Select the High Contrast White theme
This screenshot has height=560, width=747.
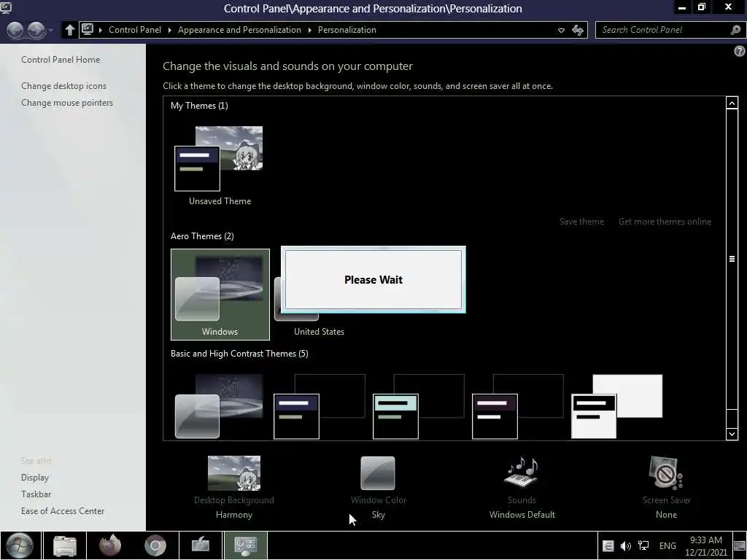(616, 406)
